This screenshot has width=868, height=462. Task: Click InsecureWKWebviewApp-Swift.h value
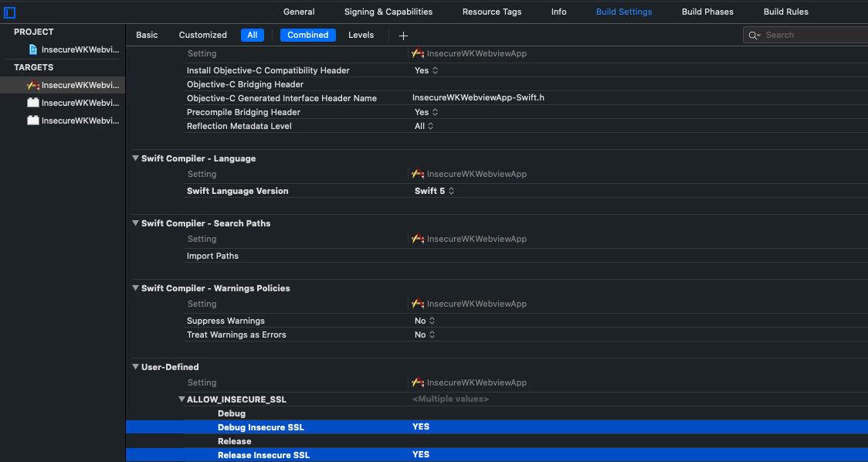(478, 97)
